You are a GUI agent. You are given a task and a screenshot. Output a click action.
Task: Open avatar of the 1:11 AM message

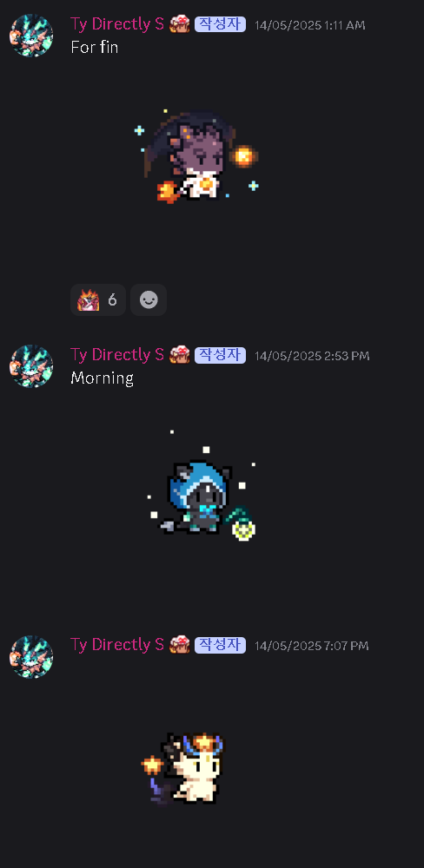[x=31, y=36]
